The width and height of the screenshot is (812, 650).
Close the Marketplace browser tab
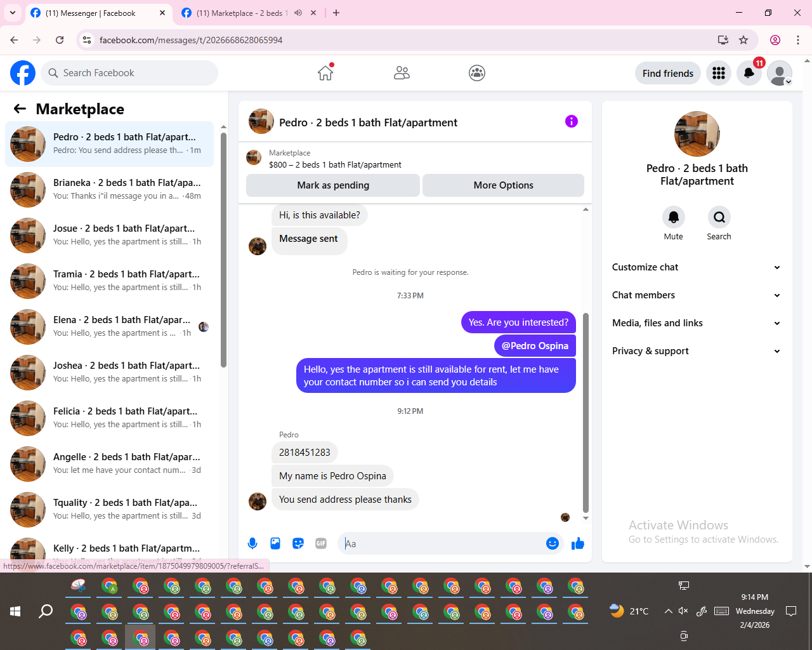[313, 13]
